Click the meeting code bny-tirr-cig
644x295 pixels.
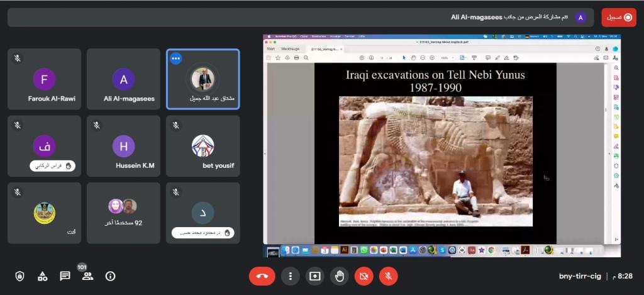tap(579, 276)
